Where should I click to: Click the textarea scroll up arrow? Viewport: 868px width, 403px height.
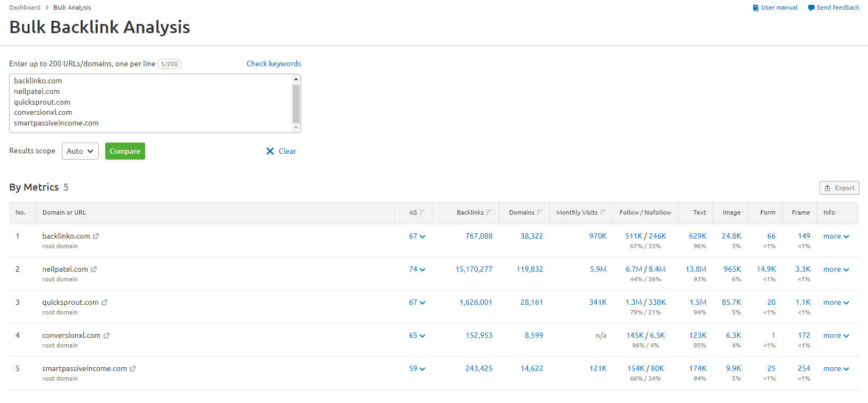click(296, 79)
